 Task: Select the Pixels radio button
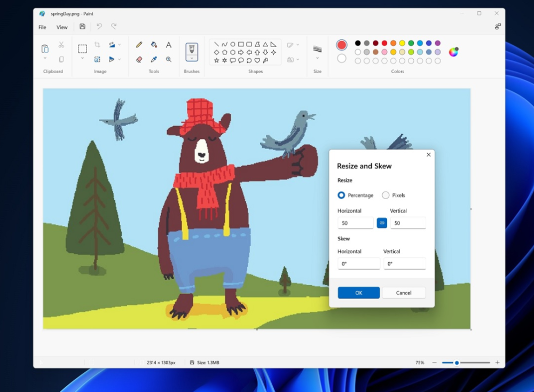[386, 195]
